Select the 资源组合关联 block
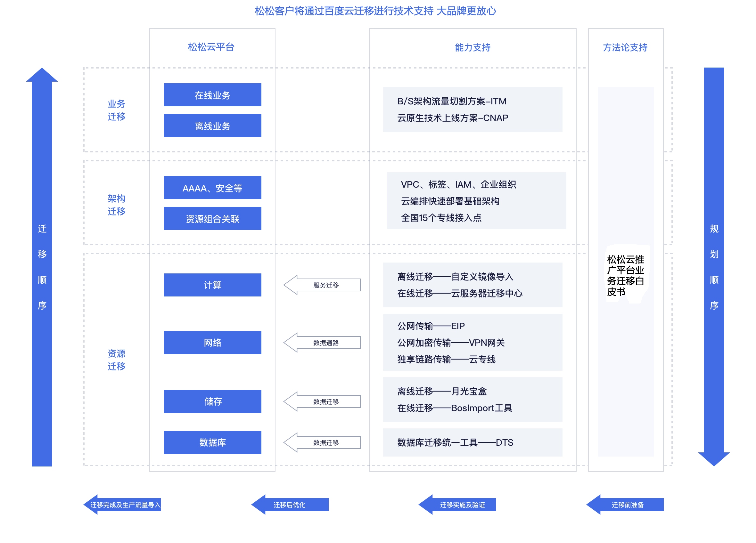756x543 pixels. click(212, 218)
